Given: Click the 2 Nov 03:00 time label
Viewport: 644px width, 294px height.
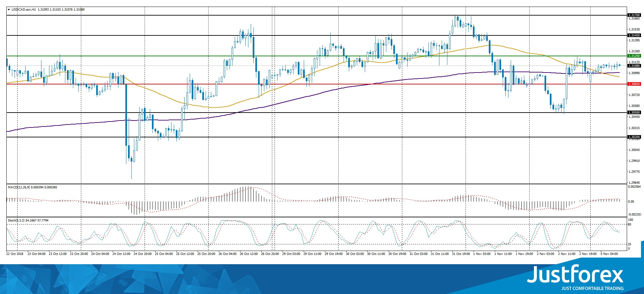Looking at the screenshot, I should [x=546, y=254].
